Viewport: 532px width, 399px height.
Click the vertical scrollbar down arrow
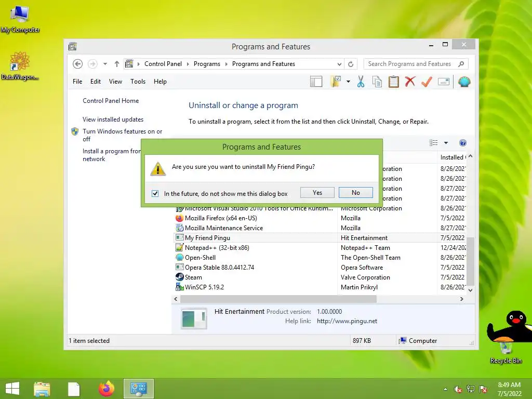pos(470,290)
